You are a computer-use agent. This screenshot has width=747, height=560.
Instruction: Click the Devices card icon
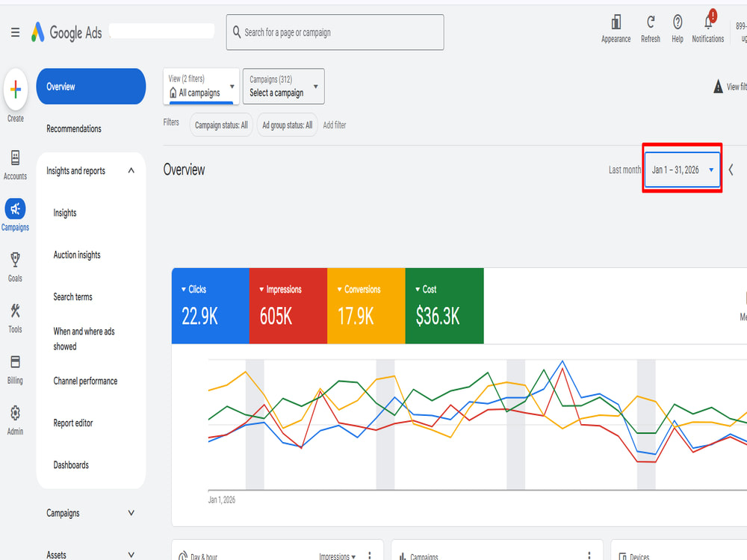(622, 556)
